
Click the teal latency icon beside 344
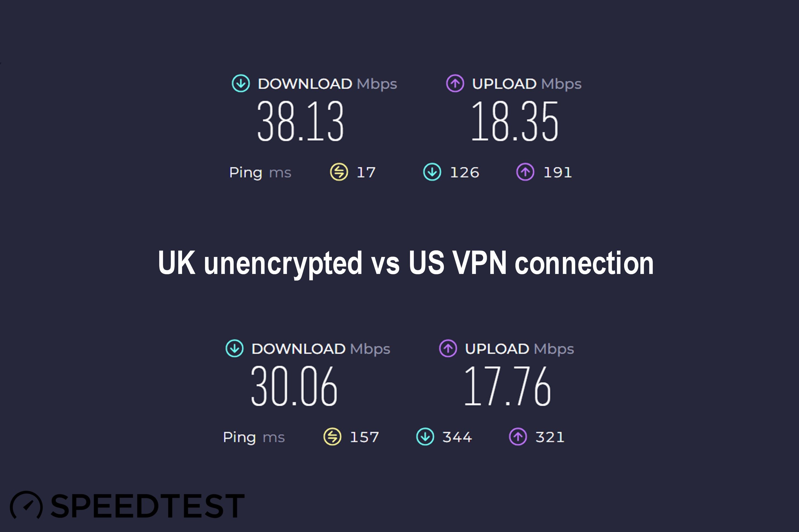[x=425, y=436]
